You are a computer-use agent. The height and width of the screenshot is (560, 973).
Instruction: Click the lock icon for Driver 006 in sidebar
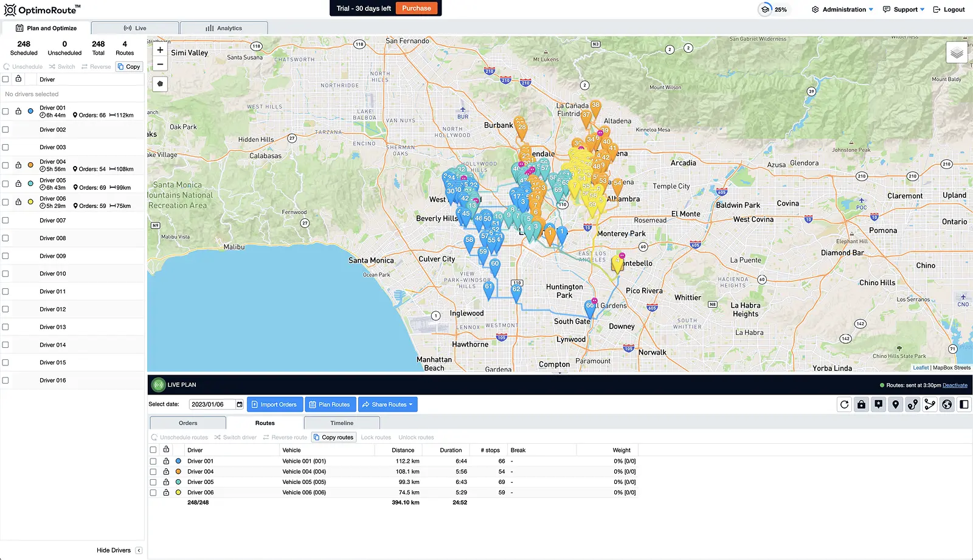pos(18,201)
